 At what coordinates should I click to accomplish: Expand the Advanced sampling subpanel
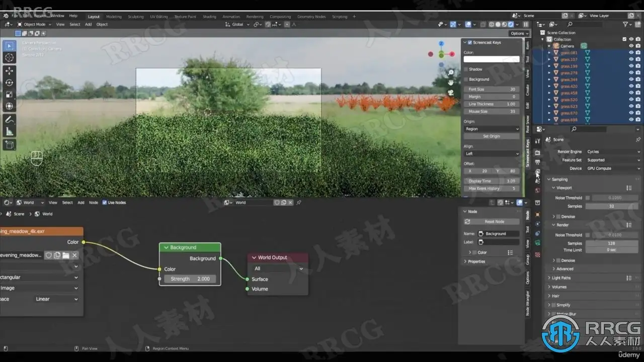click(565, 269)
